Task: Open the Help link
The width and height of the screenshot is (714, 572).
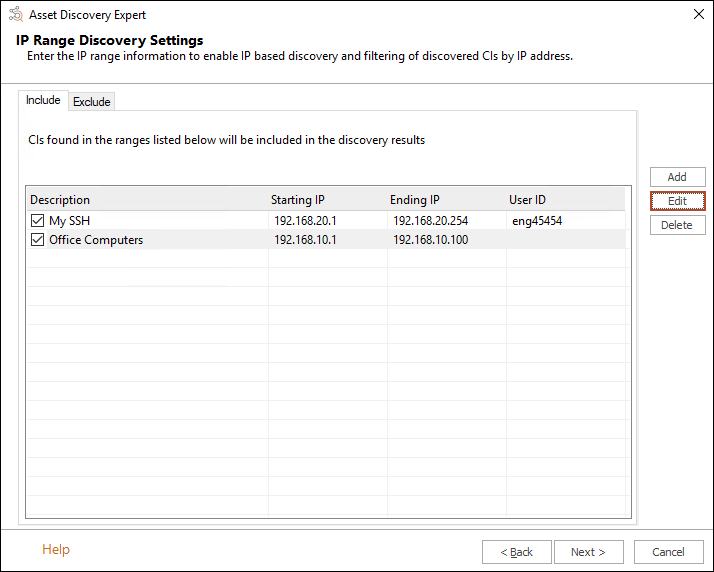Action: pos(56,549)
